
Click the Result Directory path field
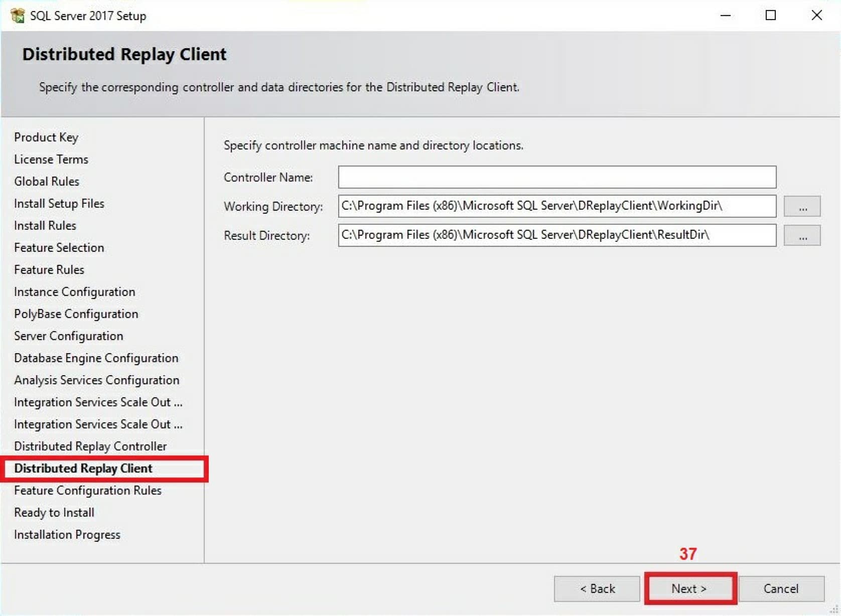click(x=557, y=235)
